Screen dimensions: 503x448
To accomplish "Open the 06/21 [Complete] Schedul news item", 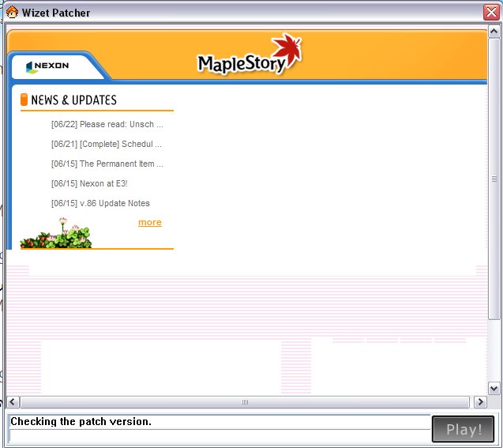I will coord(106,144).
